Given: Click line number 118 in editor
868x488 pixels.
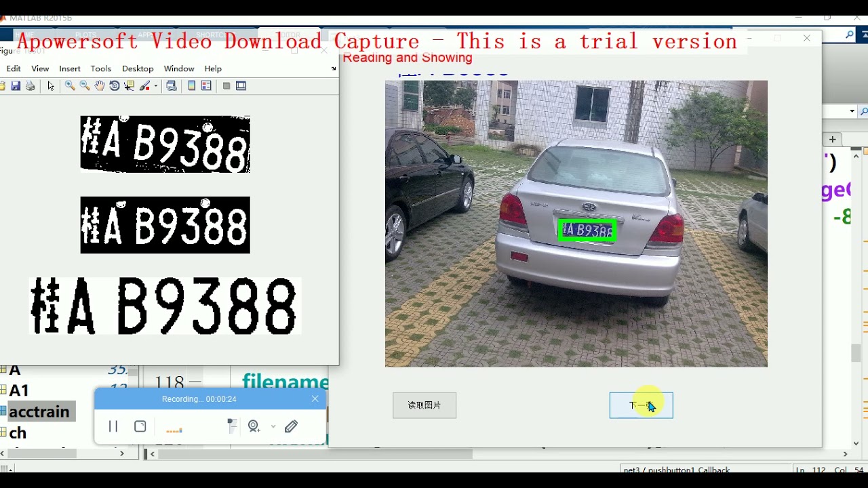Looking at the screenshot, I should [x=170, y=384].
